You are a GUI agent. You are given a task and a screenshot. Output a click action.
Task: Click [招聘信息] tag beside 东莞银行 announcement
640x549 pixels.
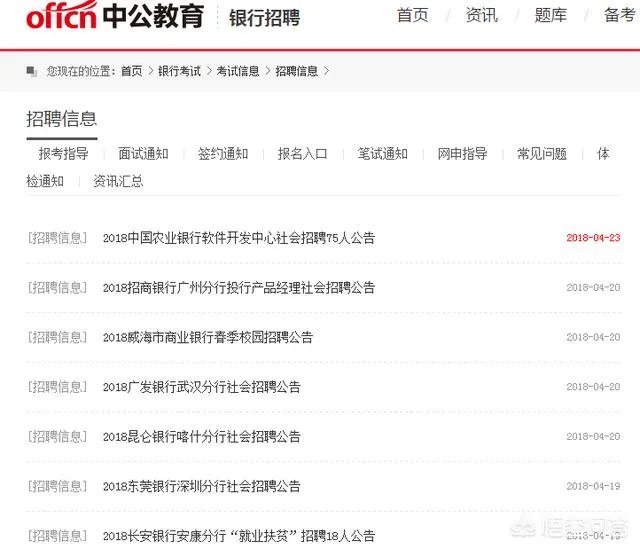pyautogui.click(x=57, y=486)
